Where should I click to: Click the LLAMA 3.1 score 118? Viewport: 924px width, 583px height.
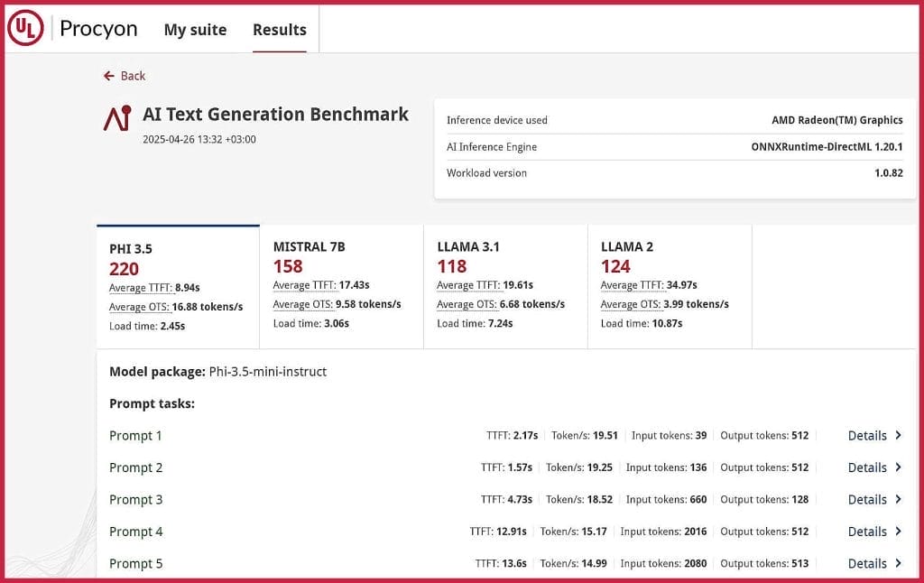click(452, 266)
